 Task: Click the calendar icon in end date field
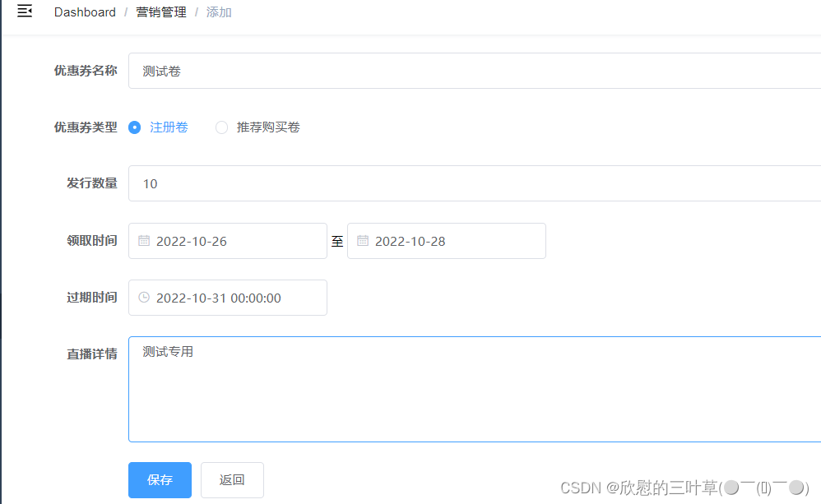[363, 240]
